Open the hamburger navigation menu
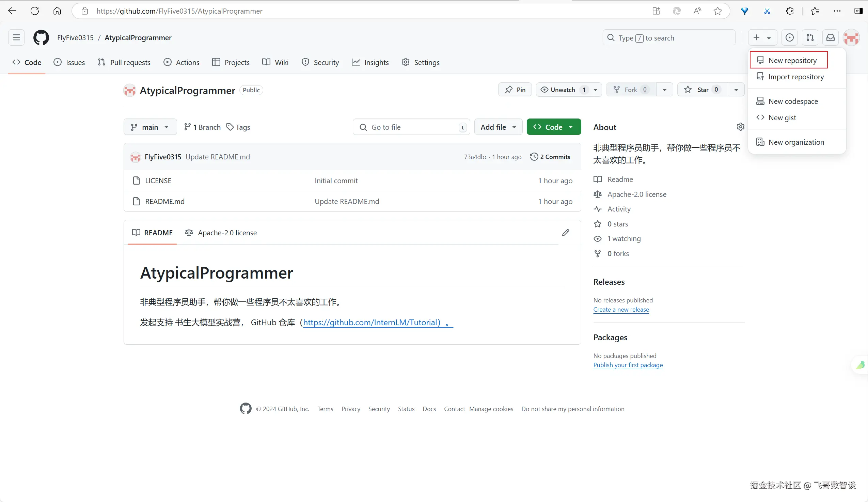Image resolution: width=868 pixels, height=502 pixels. click(x=16, y=37)
